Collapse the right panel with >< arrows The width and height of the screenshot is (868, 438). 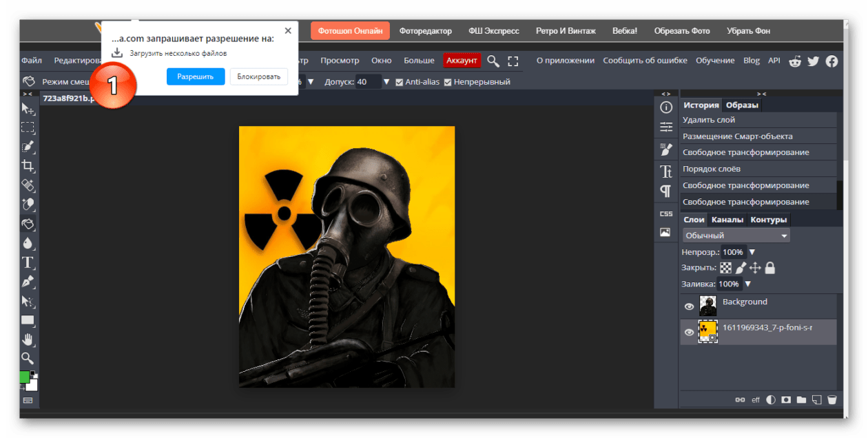tap(761, 94)
